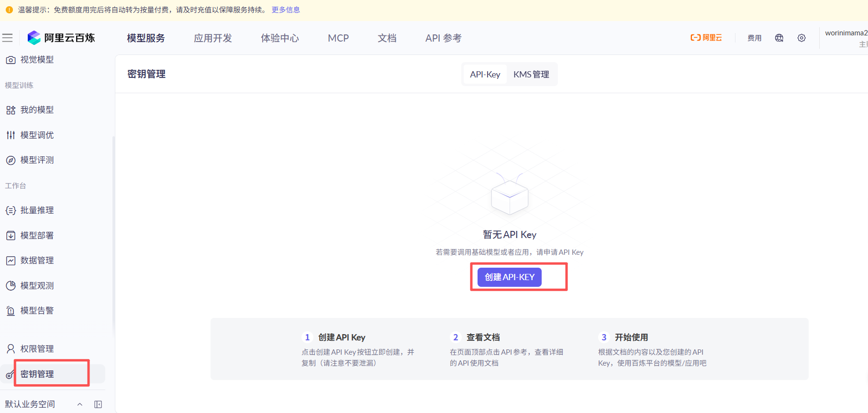The height and width of the screenshot is (413, 868).
Task: Click the 模型训练 sidebar section label
Action: pos(19,86)
